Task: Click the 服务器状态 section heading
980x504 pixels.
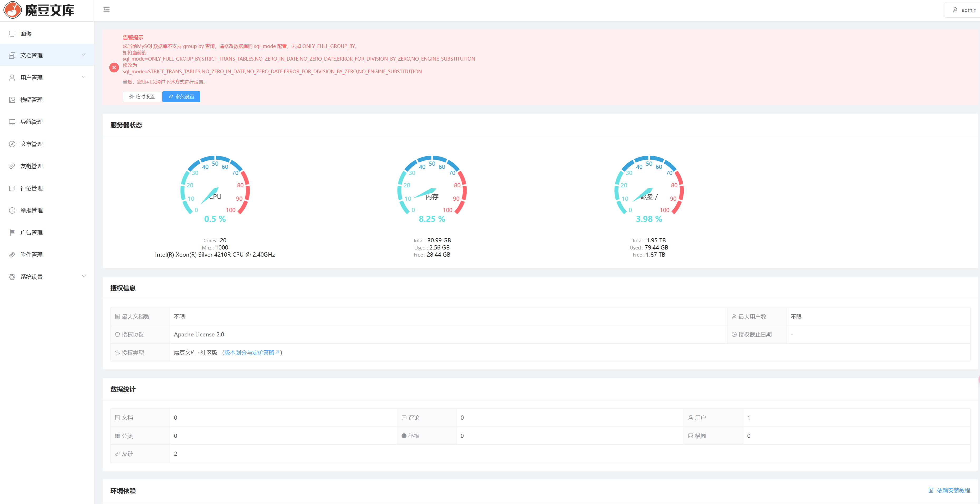Action: (126, 125)
